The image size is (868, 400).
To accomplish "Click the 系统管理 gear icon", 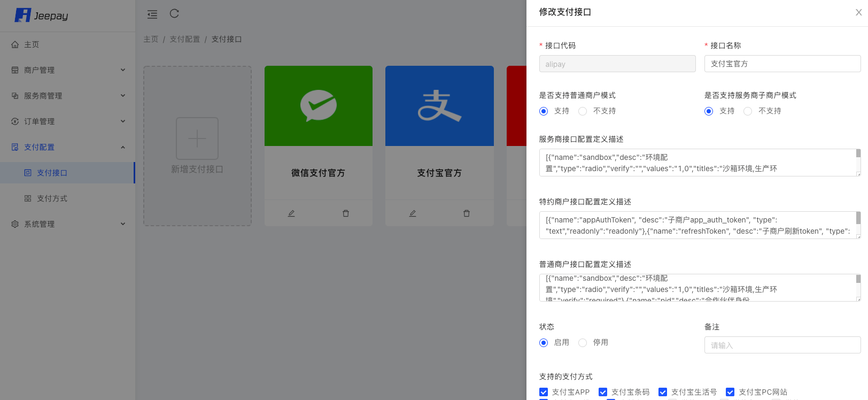I will click(15, 224).
